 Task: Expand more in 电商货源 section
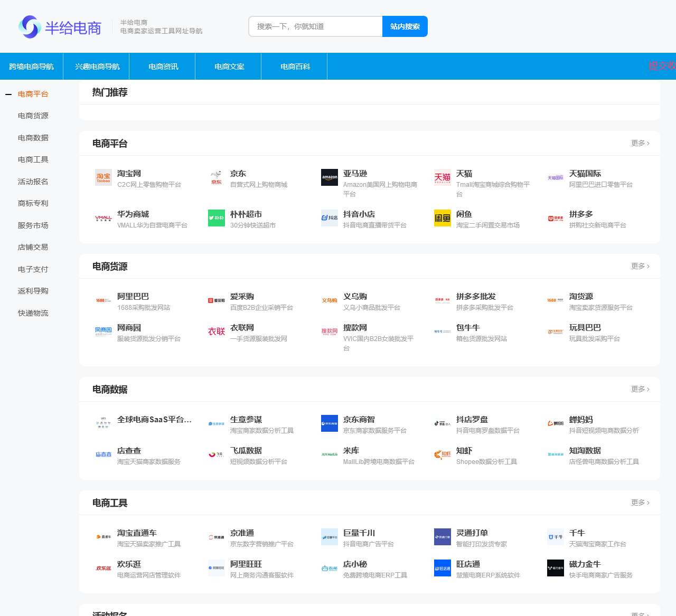pyautogui.click(x=640, y=266)
